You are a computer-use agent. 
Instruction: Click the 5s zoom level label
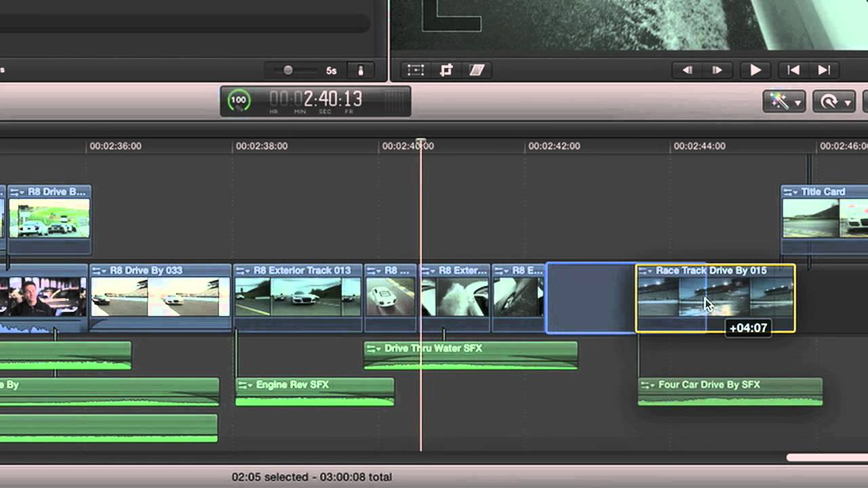(x=332, y=70)
